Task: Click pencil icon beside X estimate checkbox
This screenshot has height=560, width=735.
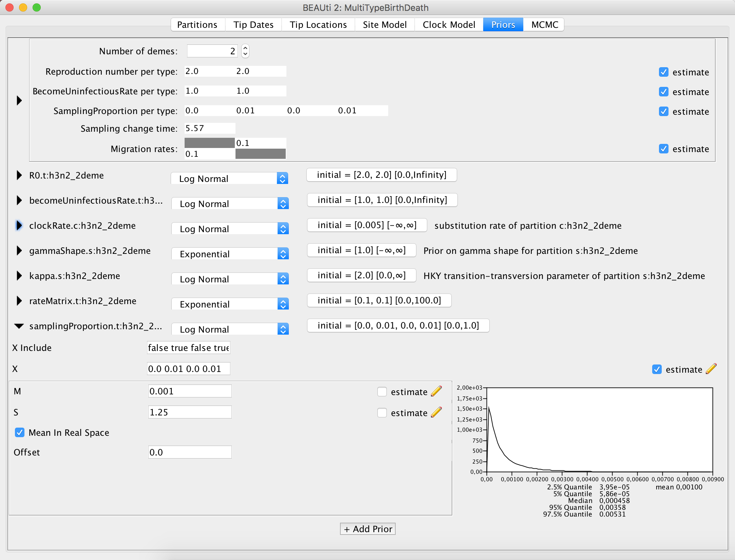Action: 711,369
